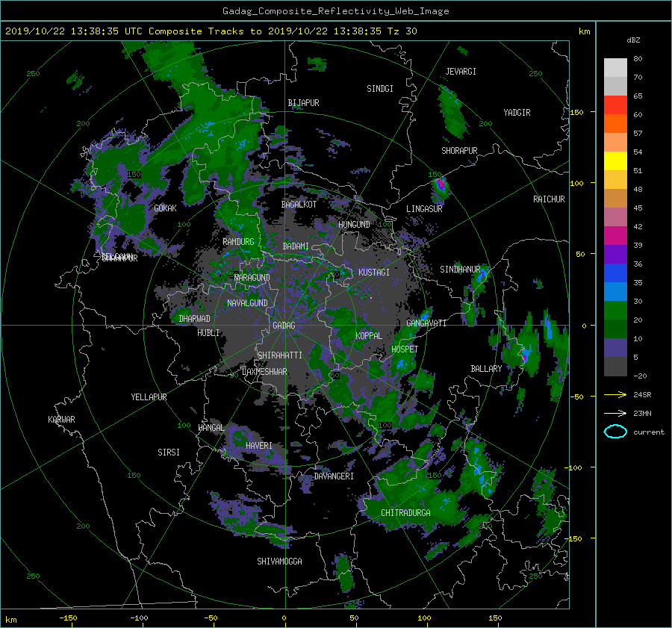Click the RAMDURG city label
The width and height of the screenshot is (672, 628).
[238, 242]
